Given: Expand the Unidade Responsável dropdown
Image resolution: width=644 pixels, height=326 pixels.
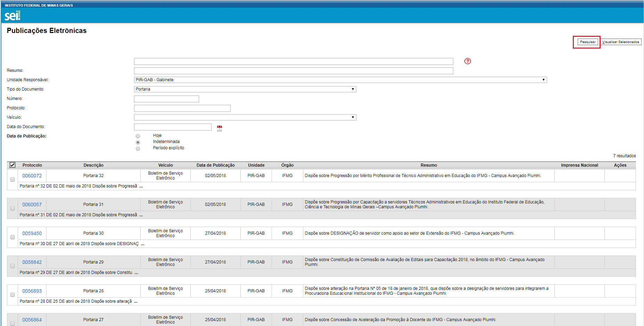Looking at the screenshot, I should 340,80.
